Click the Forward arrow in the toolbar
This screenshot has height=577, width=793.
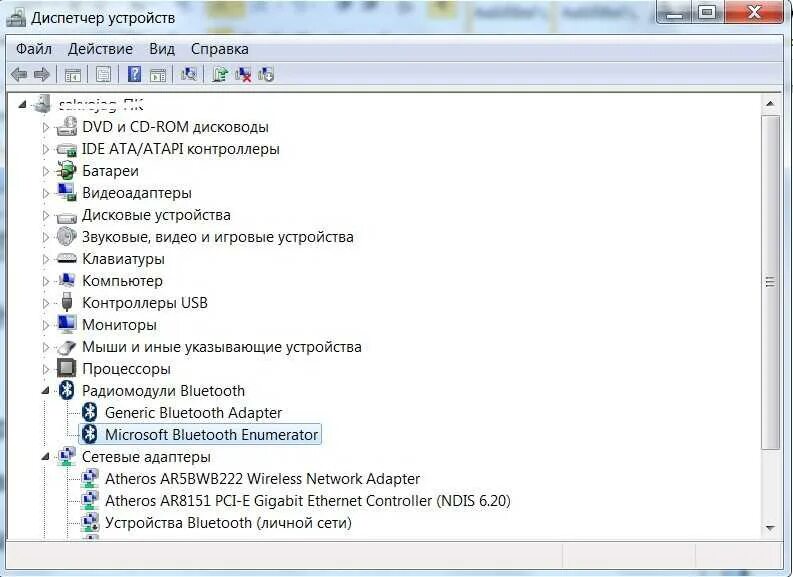coord(42,75)
